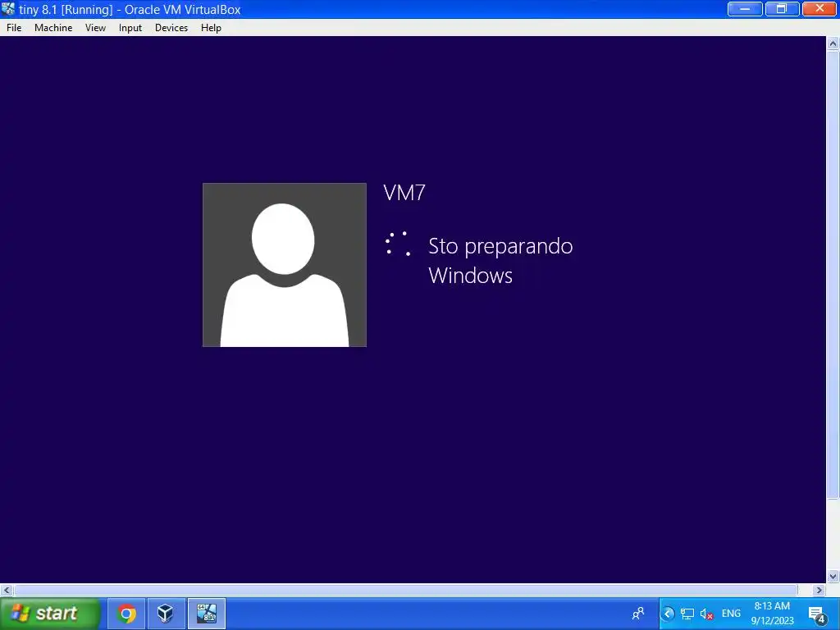Click the 'Sto preparando Windows' message
Screen dimensions: 840x630
pyautogui.click(x=500, y=261)
